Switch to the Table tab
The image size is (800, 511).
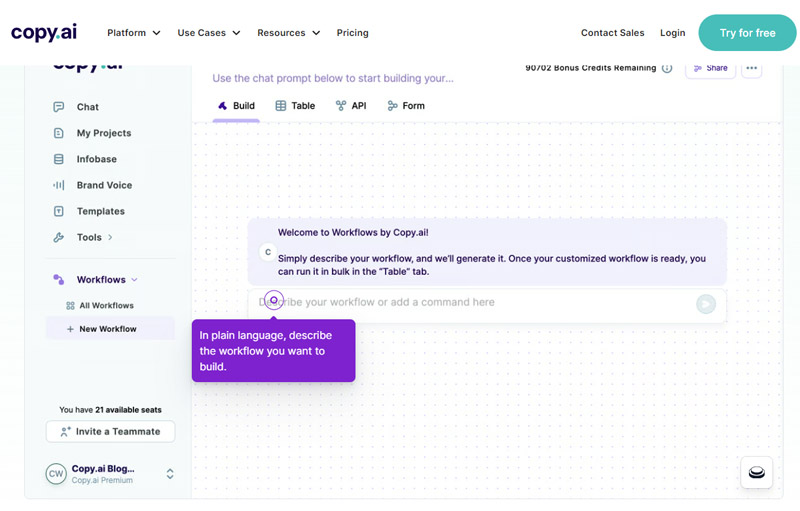coord(295,106)
